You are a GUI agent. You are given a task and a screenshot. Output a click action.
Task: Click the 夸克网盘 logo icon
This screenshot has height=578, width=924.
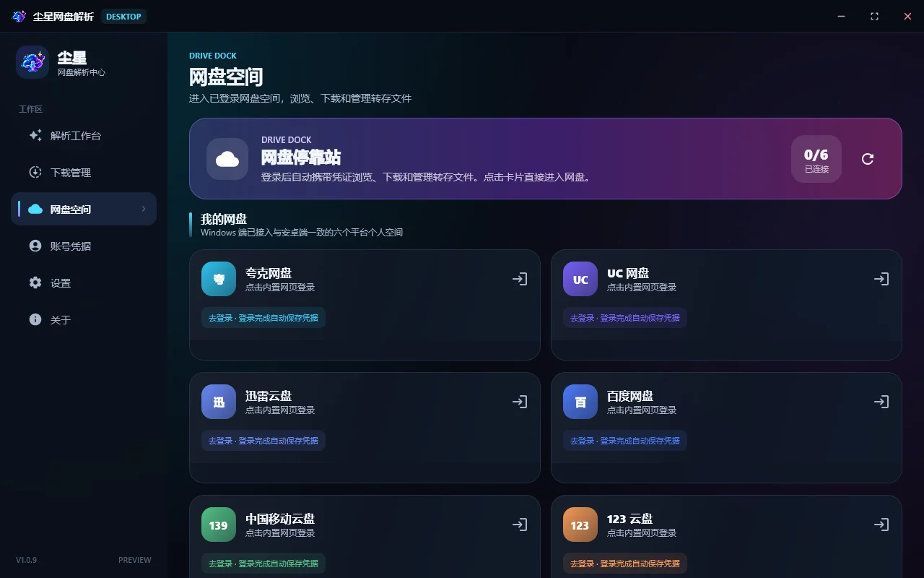[219, 279]
